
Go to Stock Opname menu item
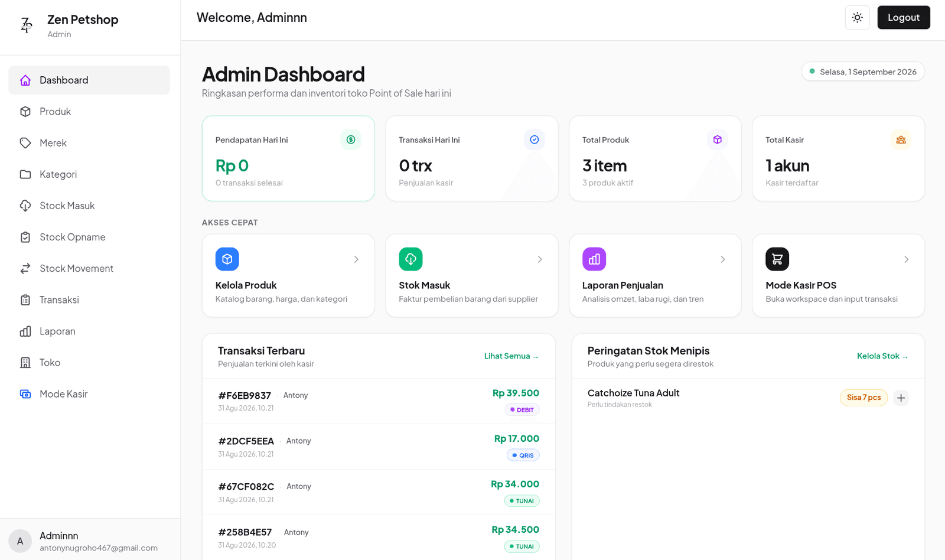89,237
